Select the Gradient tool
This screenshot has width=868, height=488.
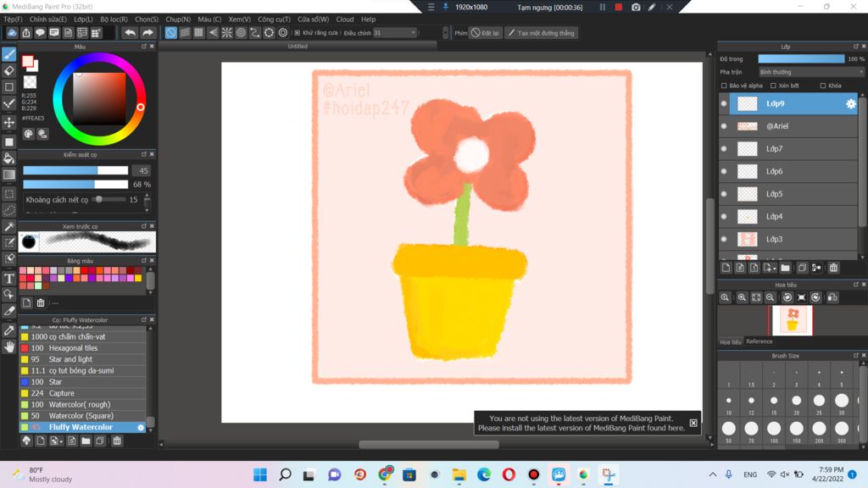pyautogui.click(x=8, y=175)
